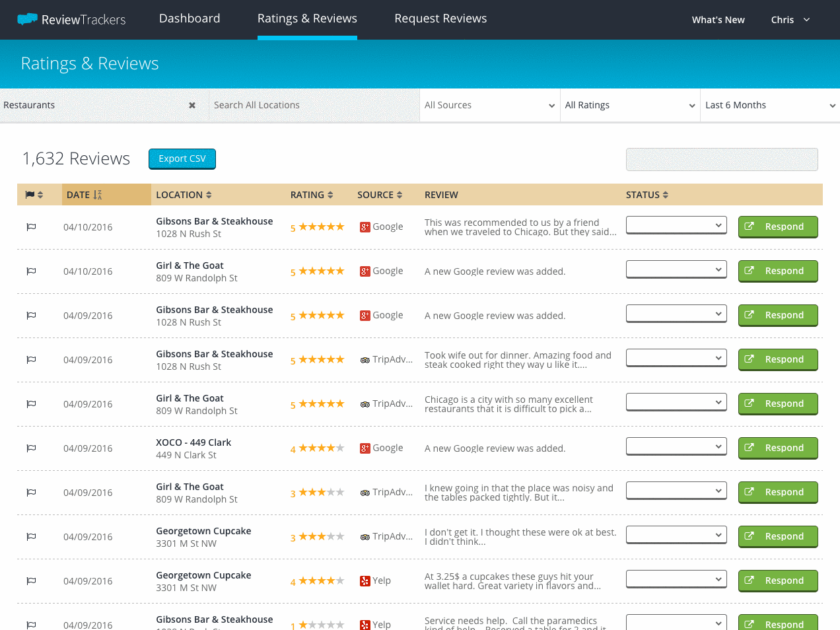The image size is (840, 630).
Task: Open XOCO - 449 Clark location name
Action: click(193, 442)
